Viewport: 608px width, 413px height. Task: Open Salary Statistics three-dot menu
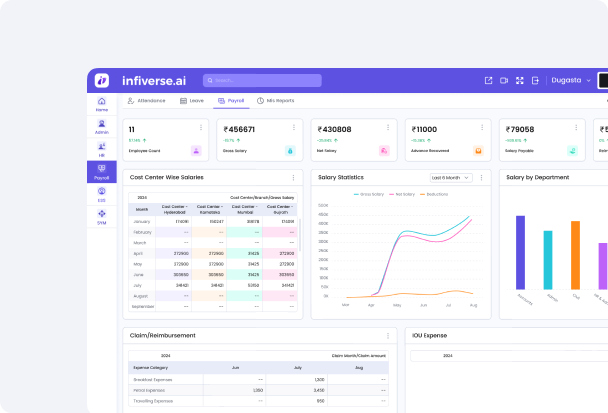[481, 178]
